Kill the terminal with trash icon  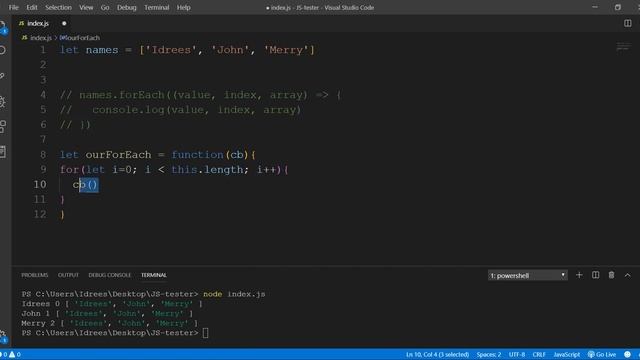[611, 275]
